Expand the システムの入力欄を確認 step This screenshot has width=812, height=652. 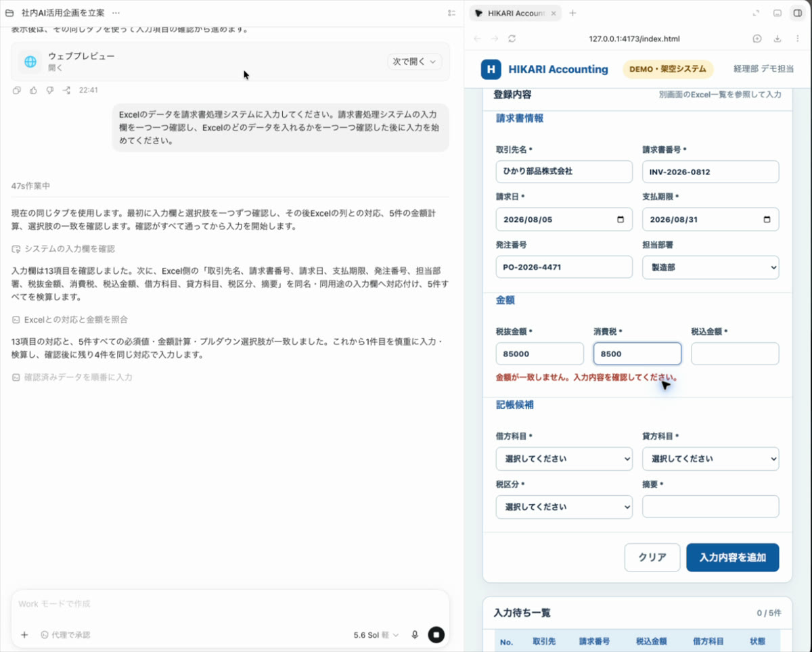(64, 249)
